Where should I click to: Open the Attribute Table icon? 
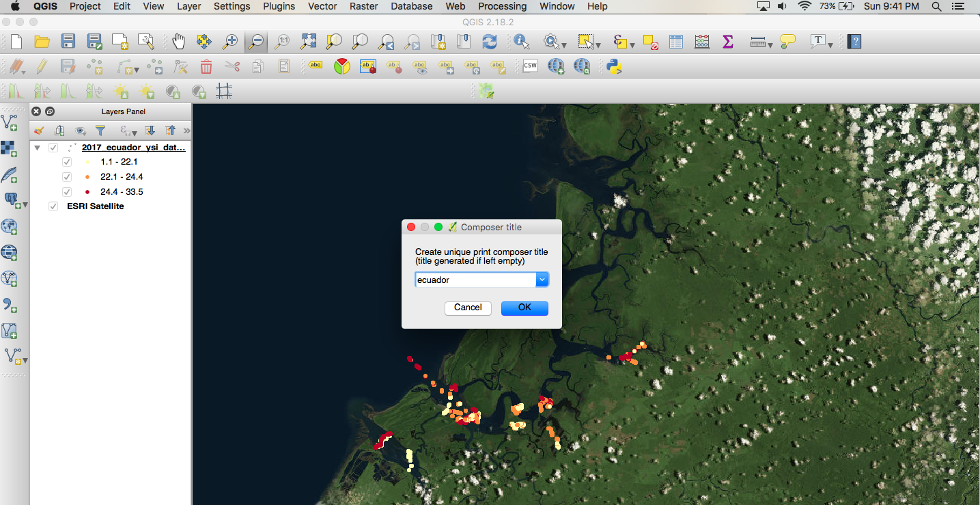coord(675,41)
